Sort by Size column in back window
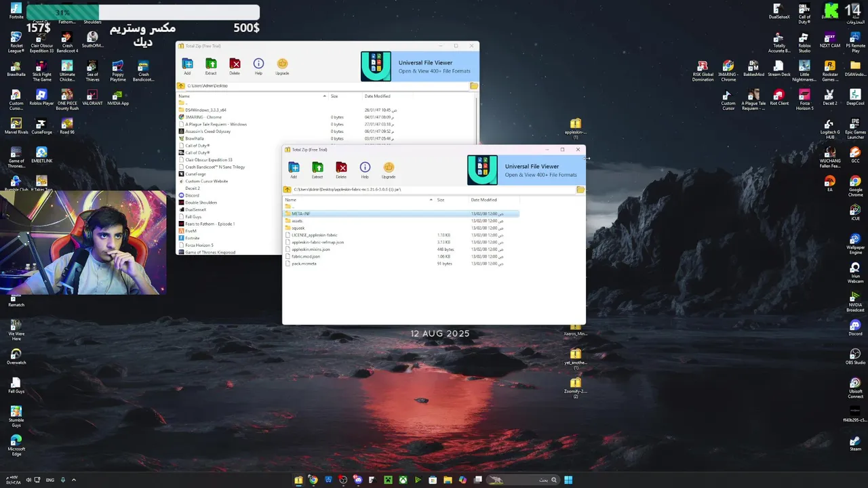Screen dimensions: 868x488 pyautogui.click(x=344, y=96)
